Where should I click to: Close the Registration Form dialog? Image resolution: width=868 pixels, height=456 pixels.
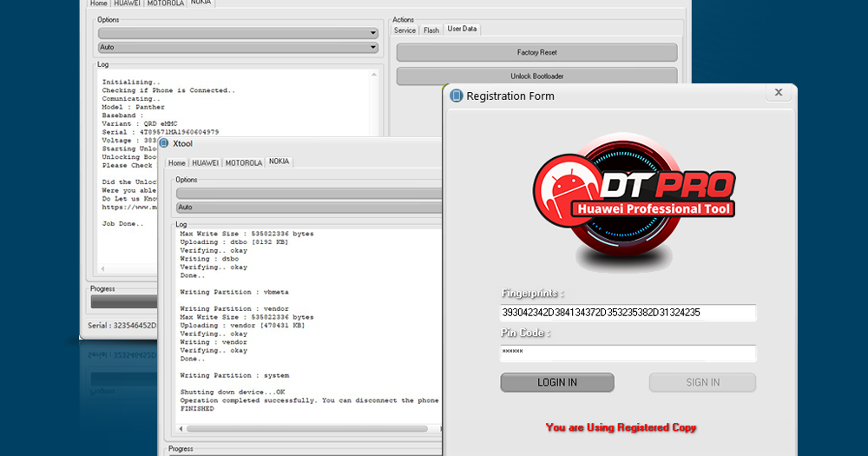[x=779, y=93]
